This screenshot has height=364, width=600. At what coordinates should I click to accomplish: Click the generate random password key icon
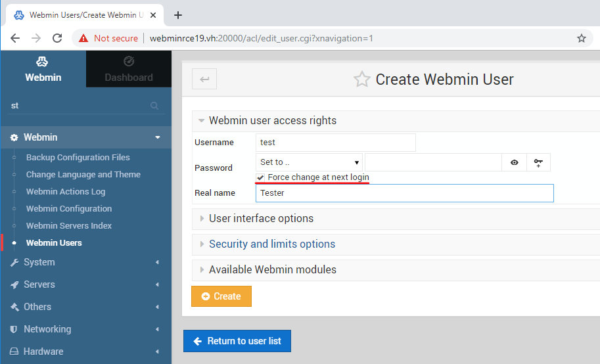click(538, 162)
